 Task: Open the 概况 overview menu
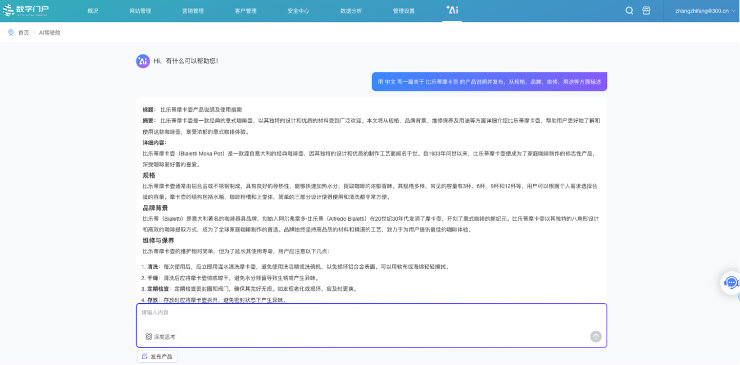(93, 11)
